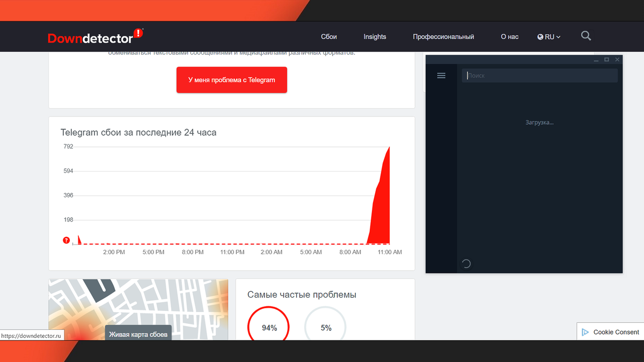Close the Telegram window
This screenshot has height=362, width=644.
[x=617, y=60]
